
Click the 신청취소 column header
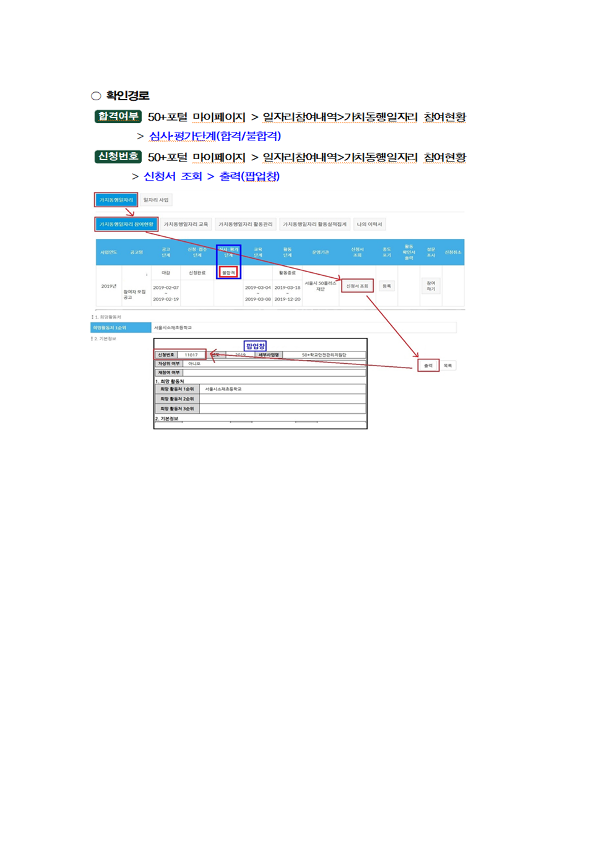tap(453, 252)
